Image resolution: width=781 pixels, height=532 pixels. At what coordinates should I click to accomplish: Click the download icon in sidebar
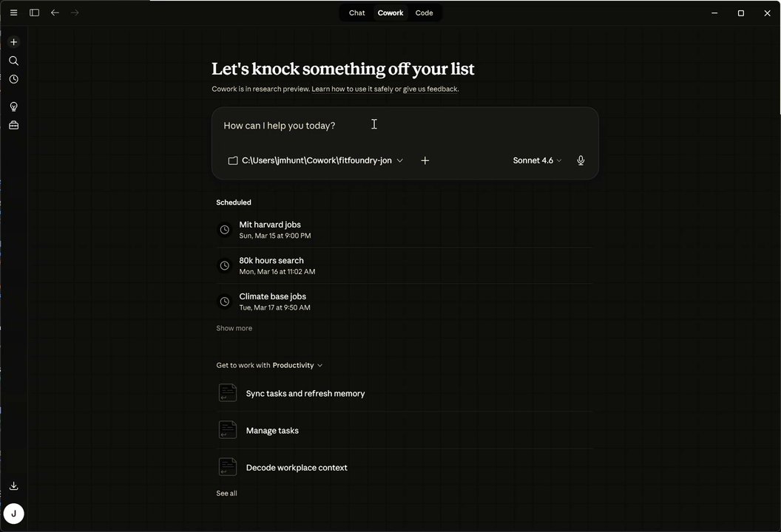pos(13,485)
